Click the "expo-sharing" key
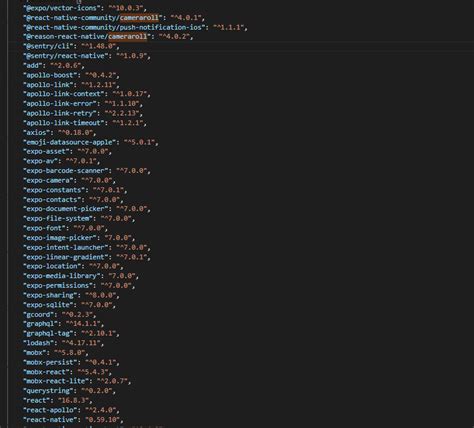The width and height of the screenshot is (474, 428). [x=50, y=295]
